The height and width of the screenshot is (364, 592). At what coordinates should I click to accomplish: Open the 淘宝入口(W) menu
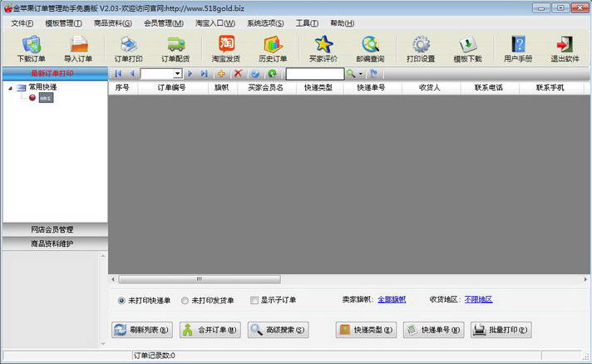(x=215, y=23)
